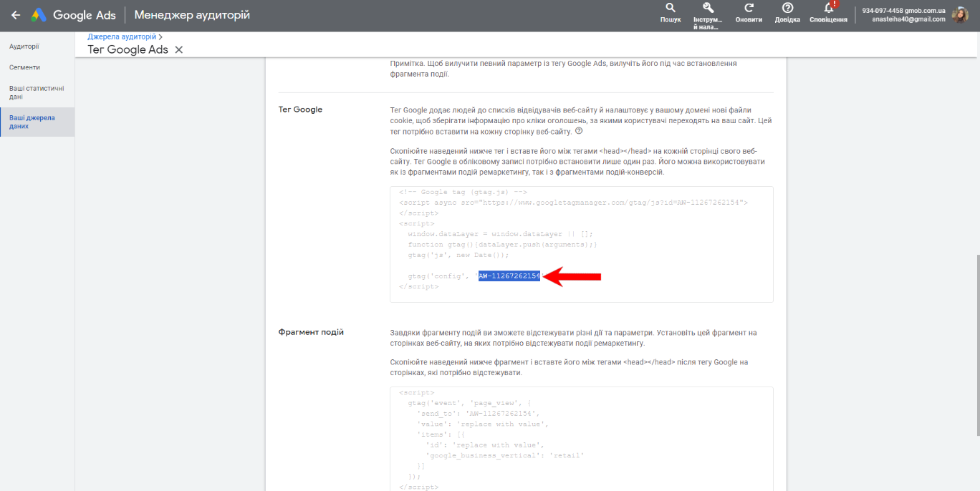Select Ваші статистичні дані in sidebar

pos(37,92)
